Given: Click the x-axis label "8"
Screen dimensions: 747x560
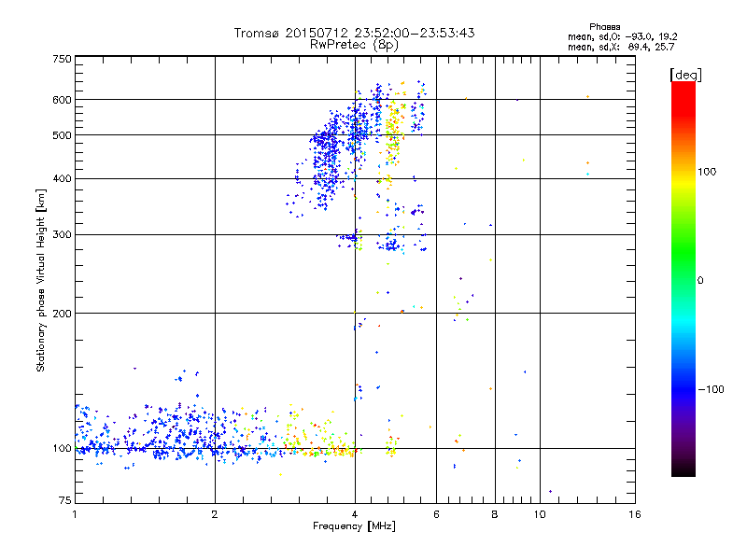Looking at the screenshot, I should pos(495,514).
